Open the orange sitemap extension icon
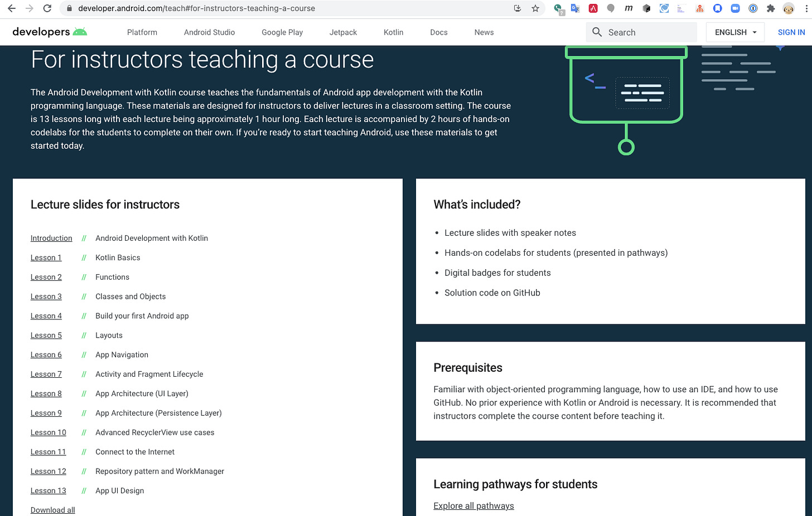 700,8
